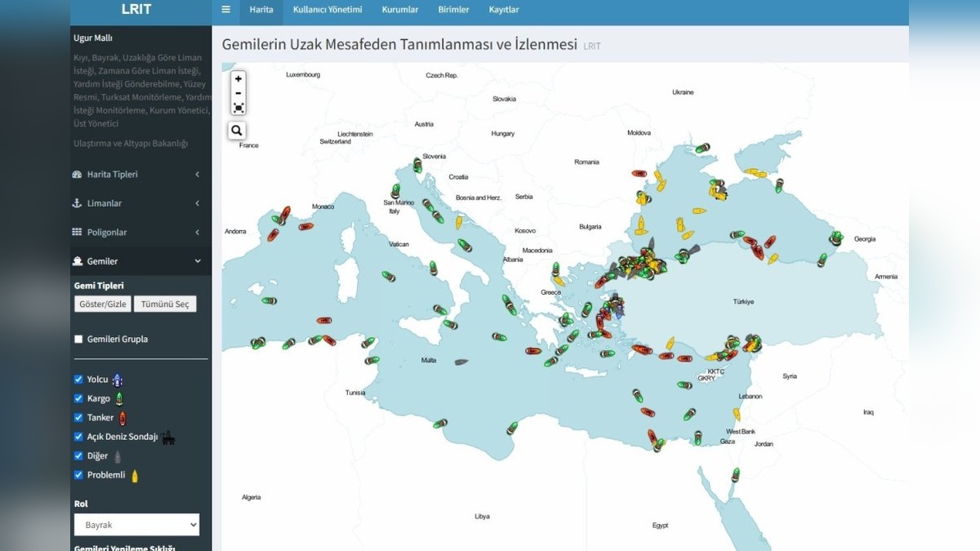Click the user name Ugur Mallı
The image size is (980, 551).
point(93,38)
